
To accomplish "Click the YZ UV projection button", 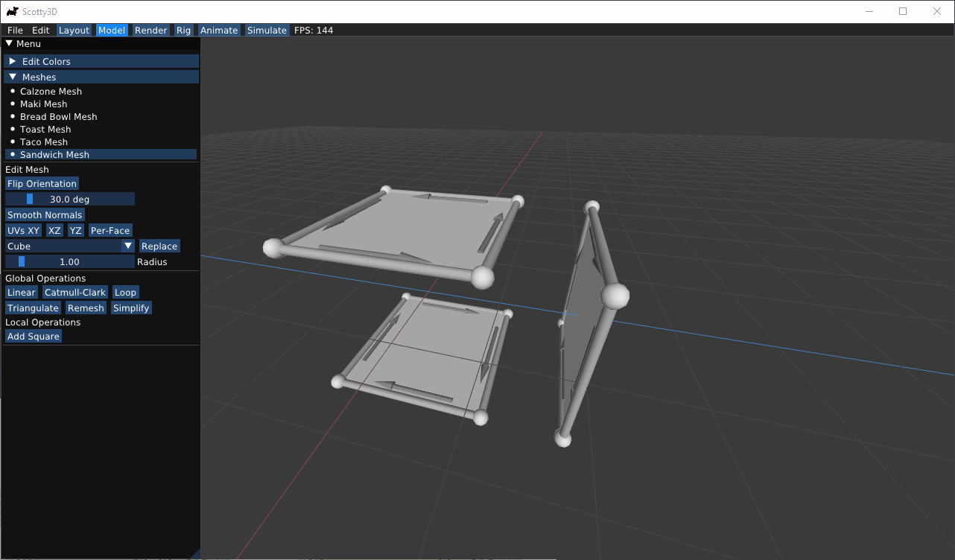I will pos(75,231).
